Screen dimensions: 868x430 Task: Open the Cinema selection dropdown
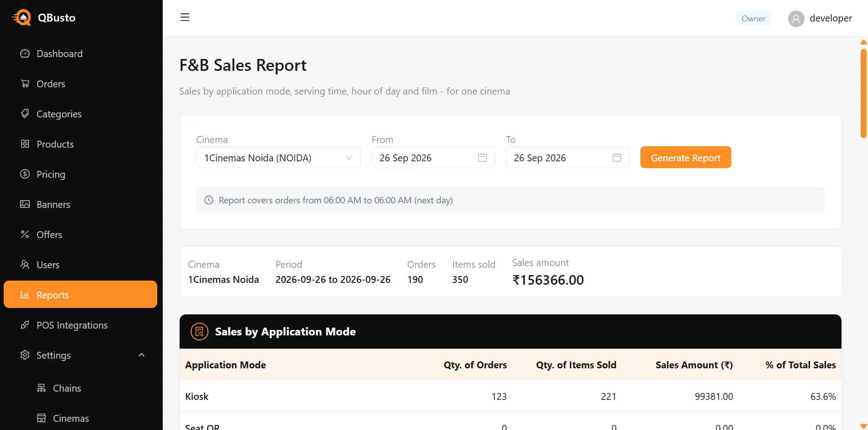pyautogui.click(x=278, y=158)
